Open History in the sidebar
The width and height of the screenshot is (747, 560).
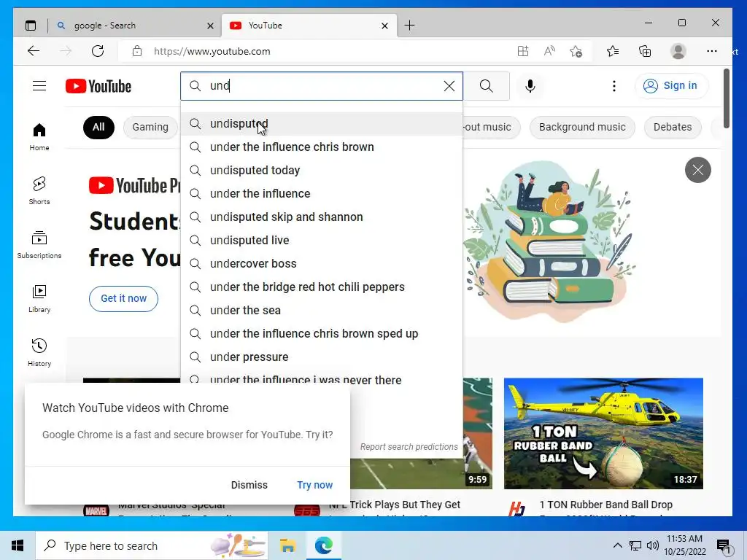pyautogui.click(x=39, y=352)
